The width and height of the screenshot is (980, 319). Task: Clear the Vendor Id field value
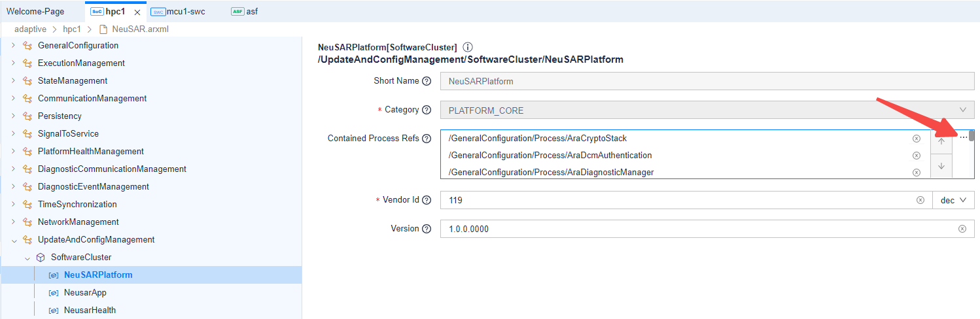(x=920, y=200)
